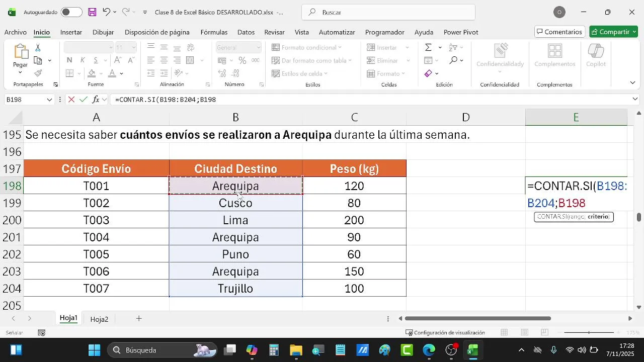Viewport: 644px width, 362px height.
Task: Click the Increase Font Size icon
Action: click(x=118, y=60)
